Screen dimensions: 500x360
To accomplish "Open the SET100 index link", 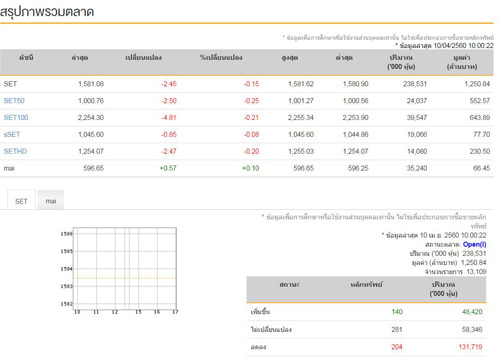I will pyautogui.click(x=16, y=117).
